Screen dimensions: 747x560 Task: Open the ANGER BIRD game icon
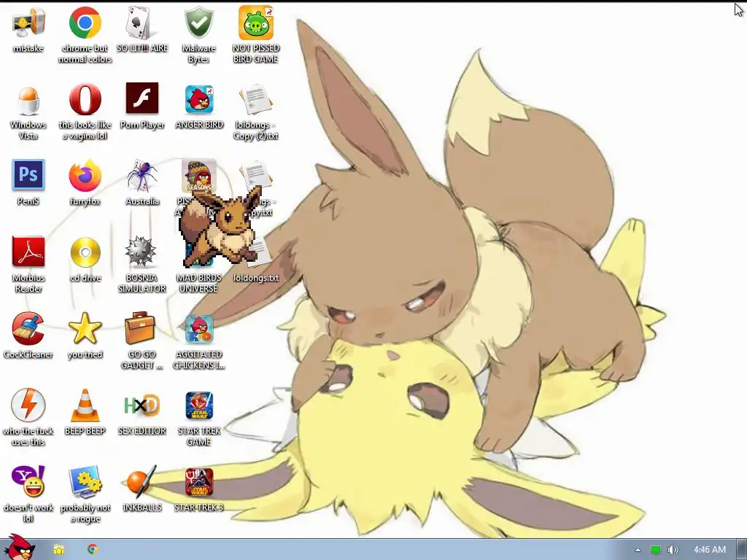[x=198, y=99]
